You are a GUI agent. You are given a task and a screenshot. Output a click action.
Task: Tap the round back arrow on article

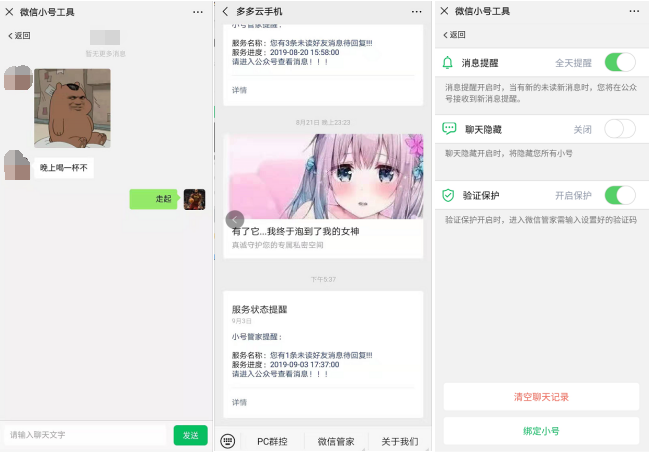235,220
